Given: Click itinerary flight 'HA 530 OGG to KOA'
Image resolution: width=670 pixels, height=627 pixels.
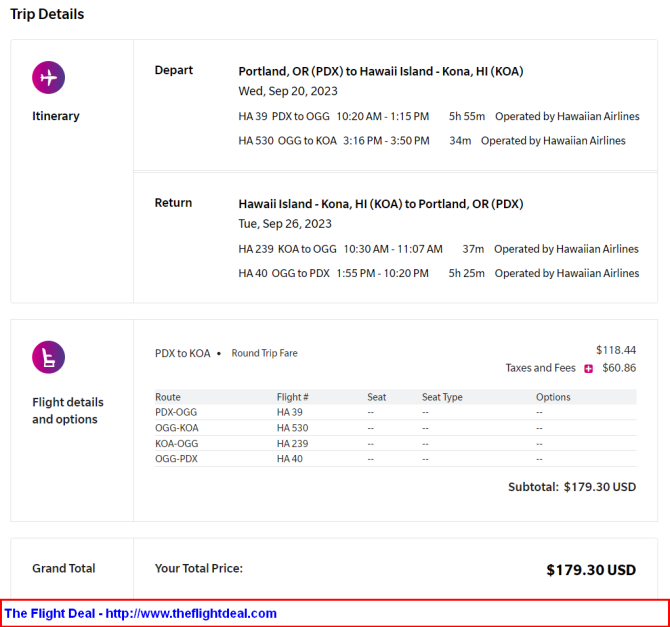Looking at the screenshot, I should click(288, 141).
